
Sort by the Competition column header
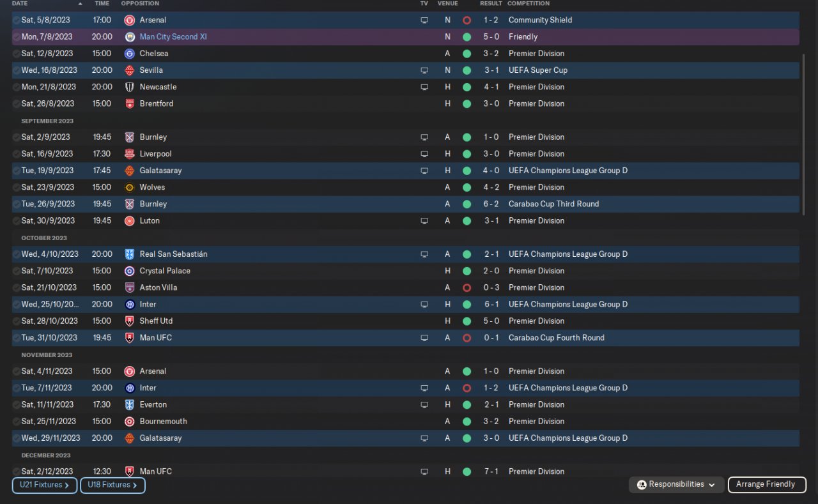click(529, 4)
